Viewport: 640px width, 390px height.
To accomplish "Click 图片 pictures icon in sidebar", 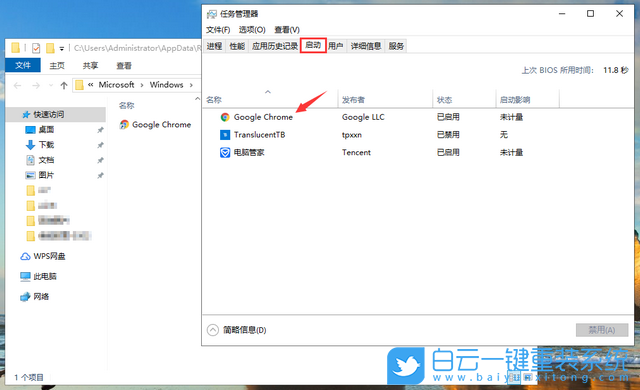I will point(31,175).
